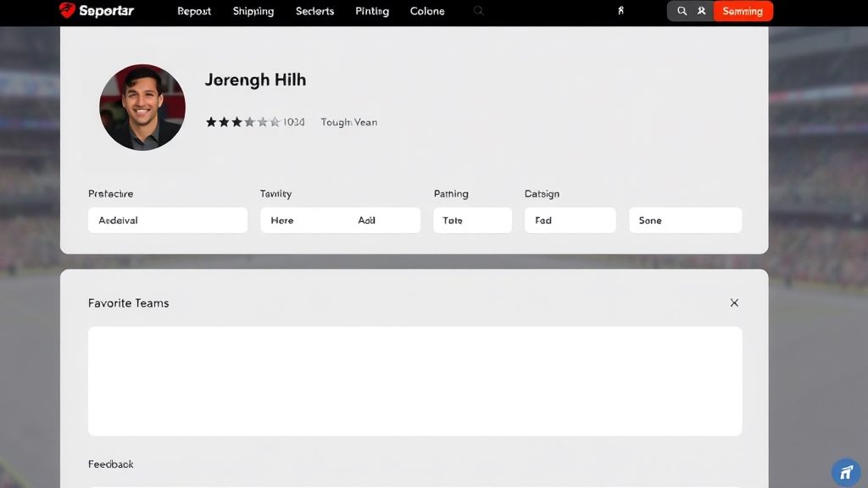
Task: Click the Tough Vean link
Action: (348, 122)
